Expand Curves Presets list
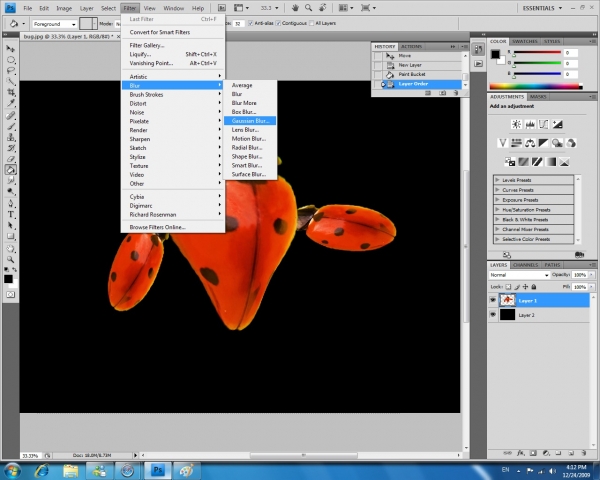Image resolution: width=600 pixels, height=480 pixels. pyautogui.click(x=497, y=189)
